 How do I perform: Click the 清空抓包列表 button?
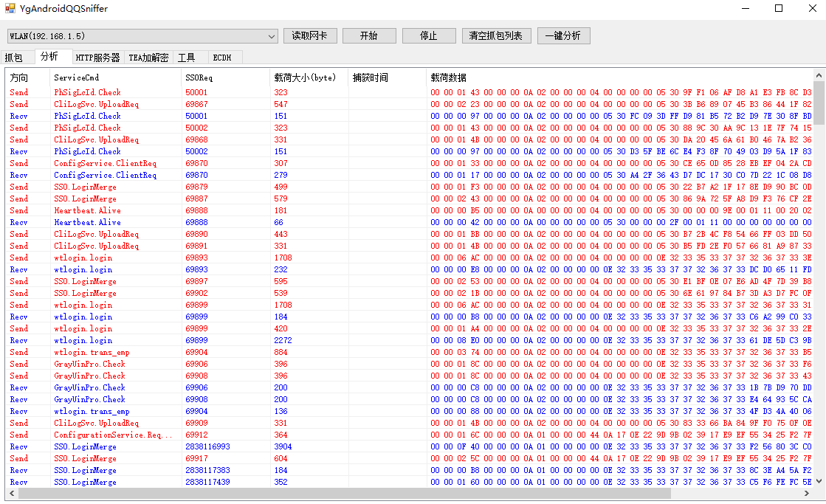point(496,36)
